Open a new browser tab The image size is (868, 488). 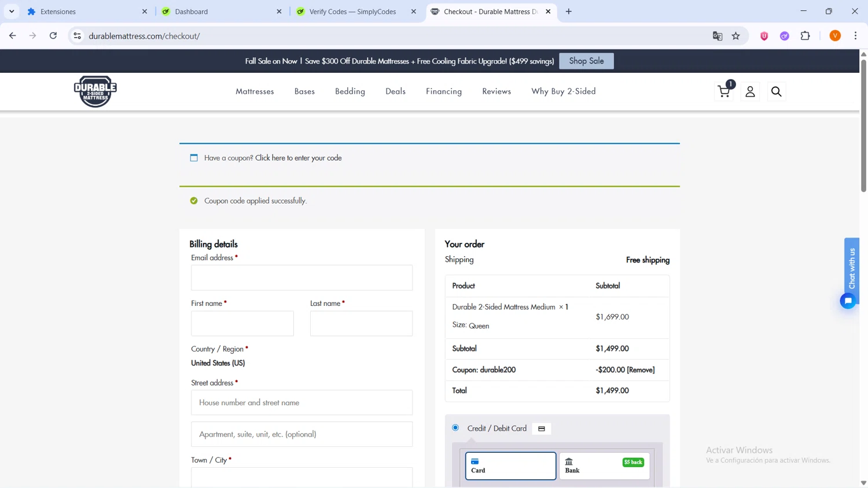tap(569, 12)
